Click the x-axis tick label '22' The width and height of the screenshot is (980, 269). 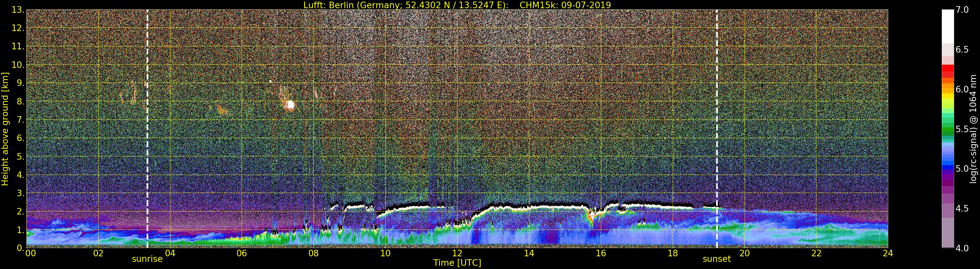coord(816,253)
